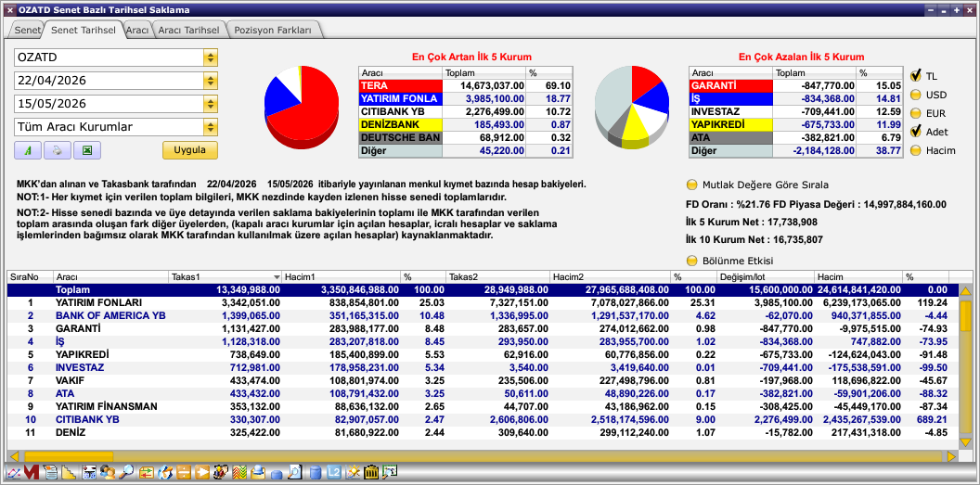The width and height of the screenshot is (980, 485).
Task: Open the 15/05/2026 end date dropdown
Action: (211, 104)
